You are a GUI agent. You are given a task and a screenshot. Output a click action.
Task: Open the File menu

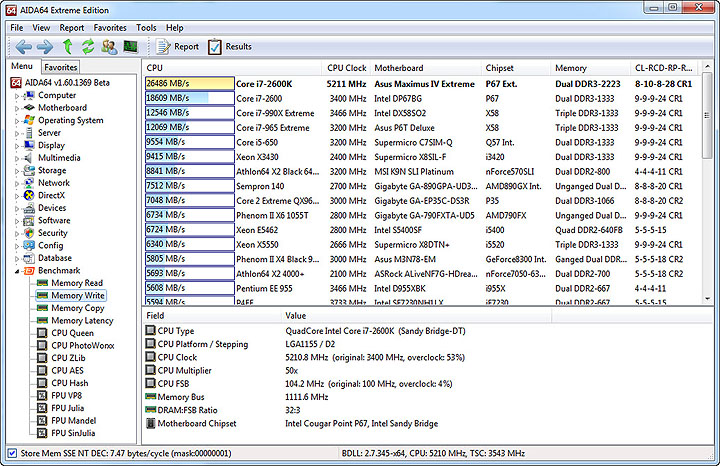[x=17, y=28]
